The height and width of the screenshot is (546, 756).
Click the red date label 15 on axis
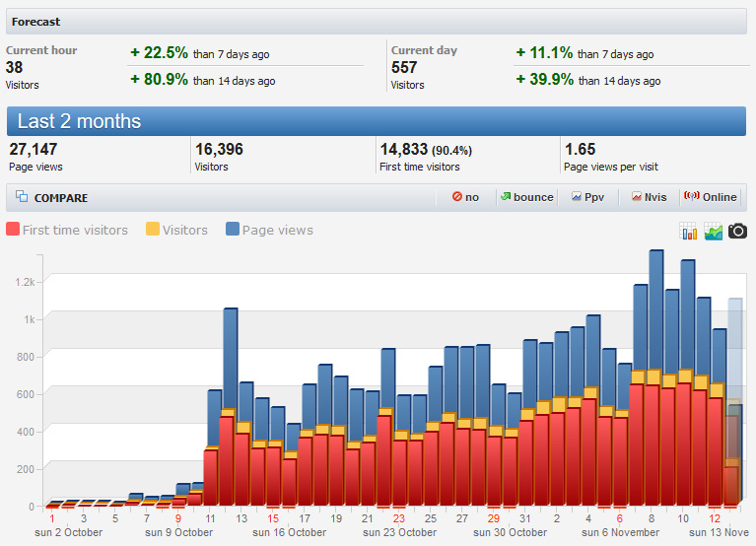click(x=273, y=519)
